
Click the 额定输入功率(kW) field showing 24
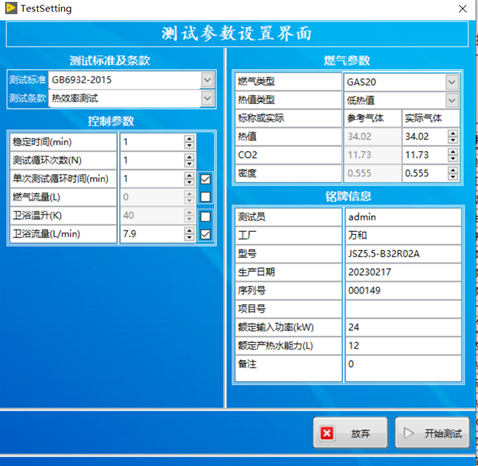[403, 327]
